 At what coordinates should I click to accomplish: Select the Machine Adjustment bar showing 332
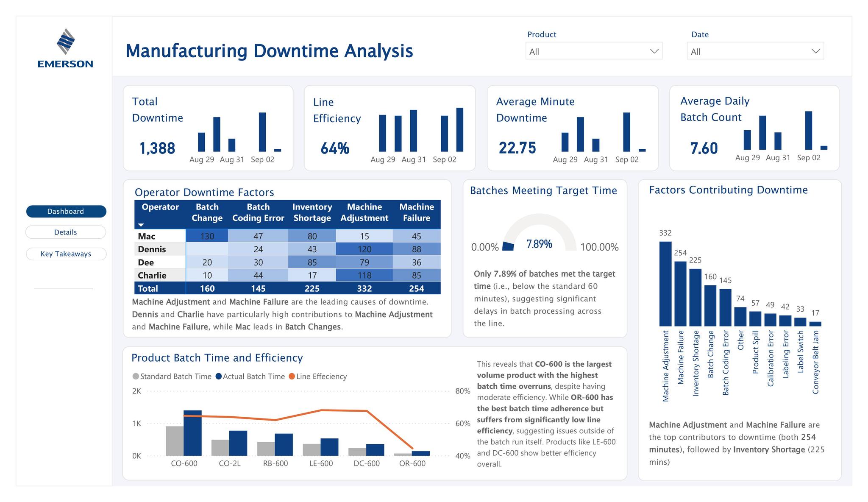pyautogui.click(x=665, y=284)
